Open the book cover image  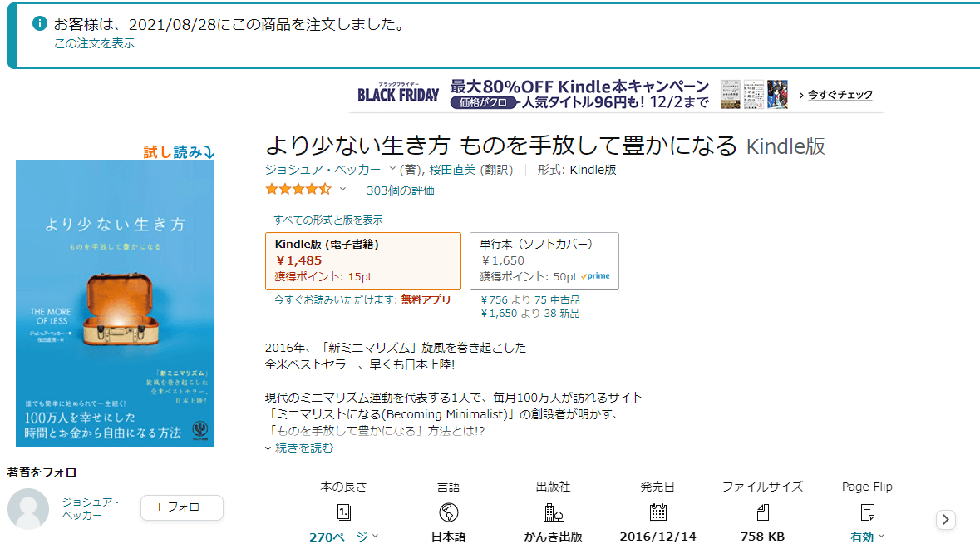pos(115,304)
